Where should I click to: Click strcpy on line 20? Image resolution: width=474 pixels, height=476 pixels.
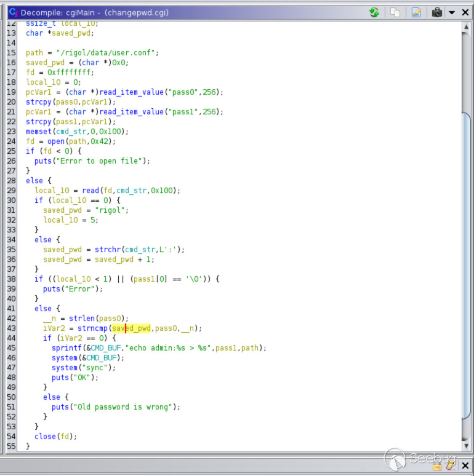coord(39,102)
